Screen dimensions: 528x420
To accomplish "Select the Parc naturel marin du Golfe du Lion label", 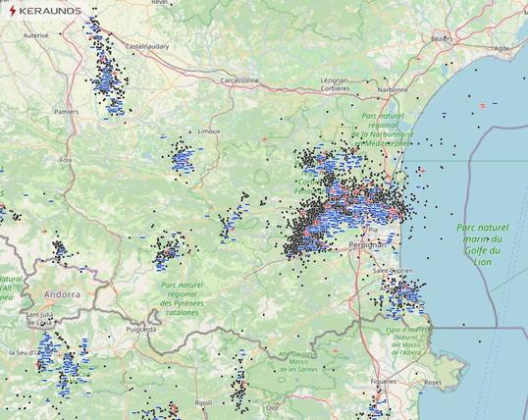I will [483, 245].
